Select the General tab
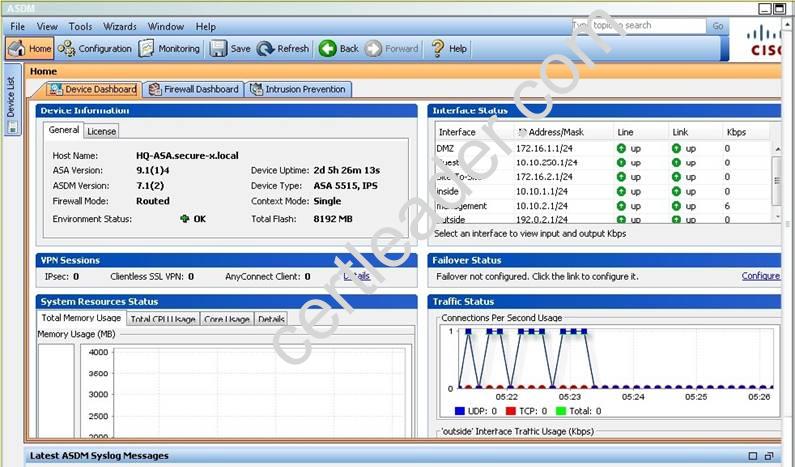 coord(64,130)
